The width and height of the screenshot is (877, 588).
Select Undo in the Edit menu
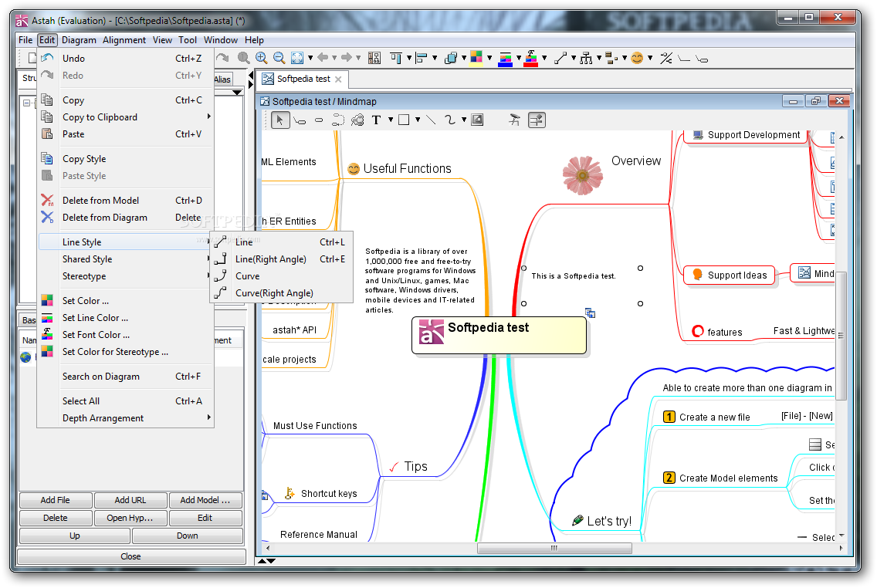pos(127,59)
